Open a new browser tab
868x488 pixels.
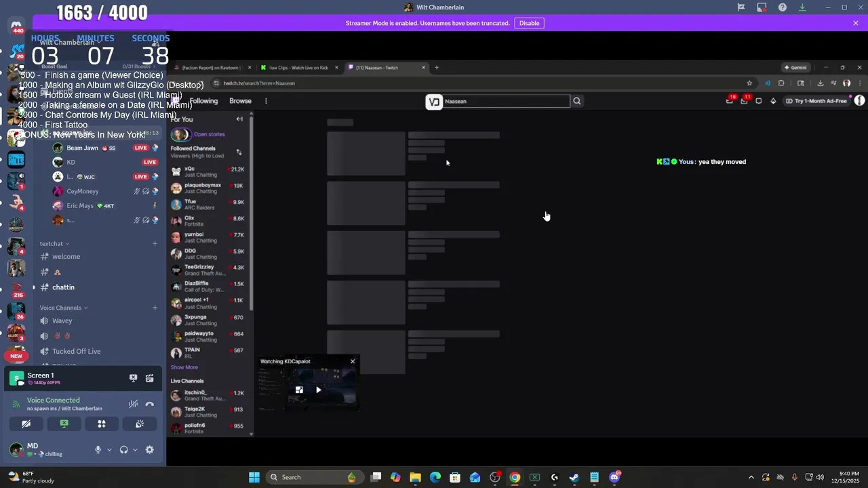click(437, 67)
